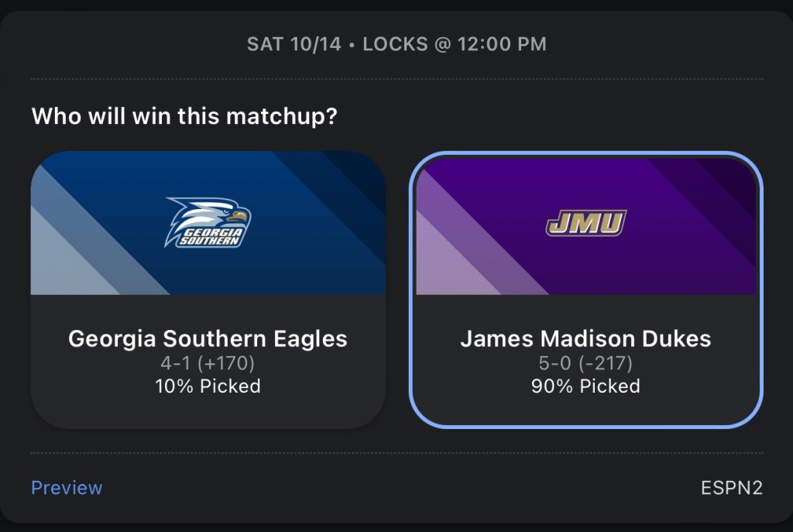The width and height of the screenshot is (793, 532).
Task: Click the "Who will win this matchup?" question
Action: [x=184, y=117]
